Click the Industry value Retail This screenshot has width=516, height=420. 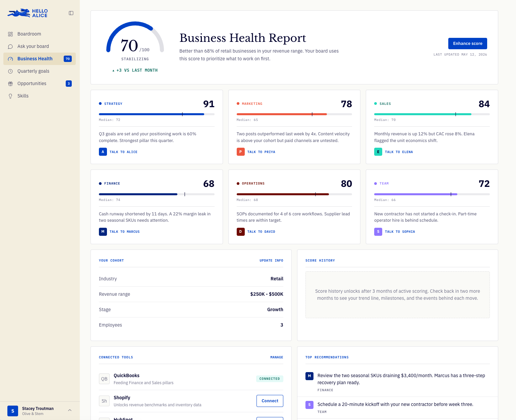277,279
